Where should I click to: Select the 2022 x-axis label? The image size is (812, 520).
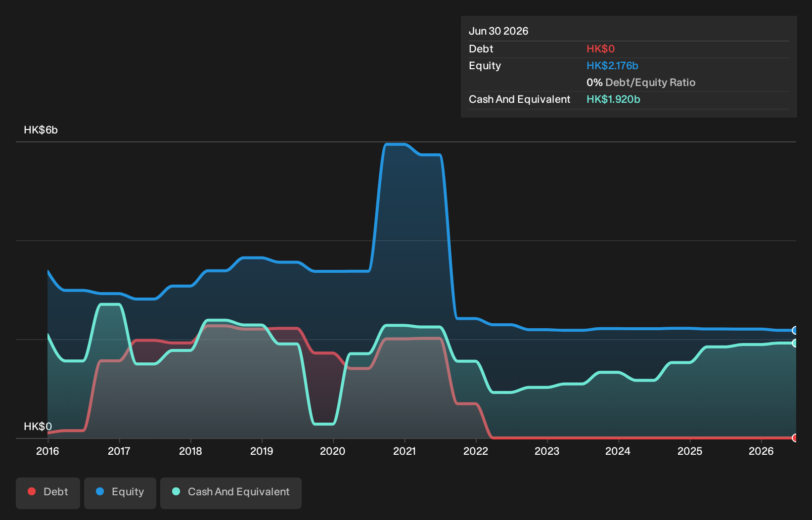pos(476,451)
